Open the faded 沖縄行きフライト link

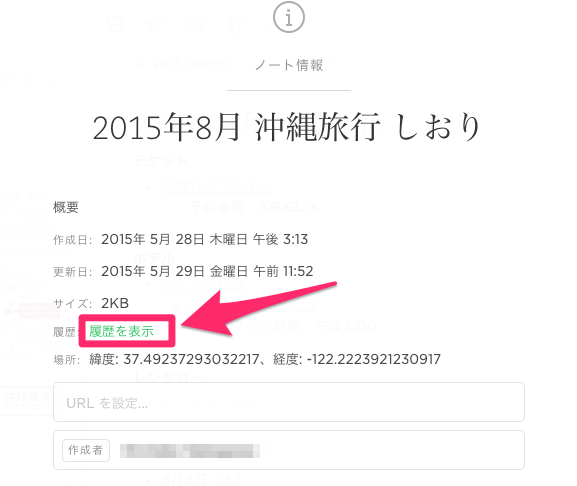pyautogui.click(x=216, y=186)
